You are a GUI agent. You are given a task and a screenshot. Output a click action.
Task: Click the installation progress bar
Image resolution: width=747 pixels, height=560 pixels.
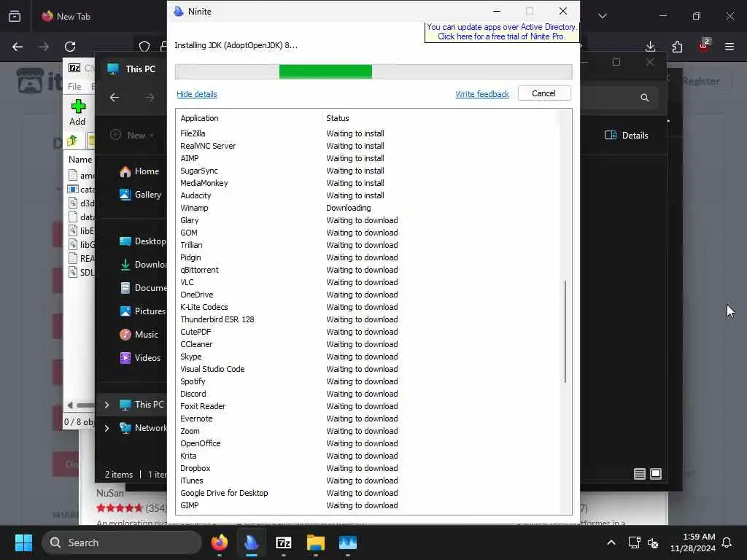(x=373, y=72)
